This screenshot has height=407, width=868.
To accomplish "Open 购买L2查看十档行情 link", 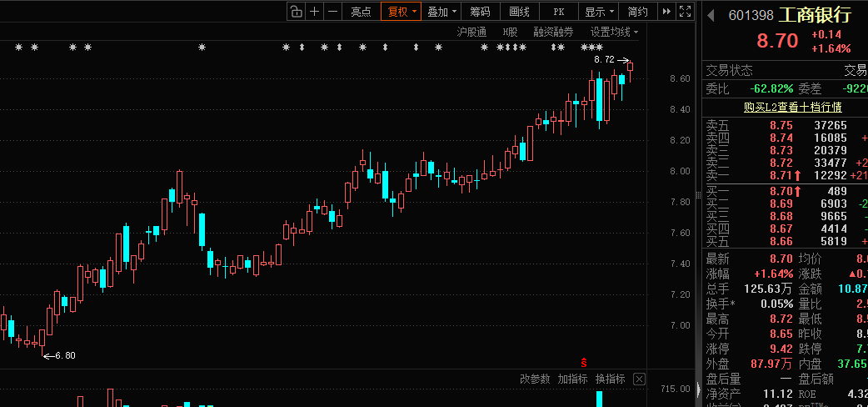I will tap(792, 107).
